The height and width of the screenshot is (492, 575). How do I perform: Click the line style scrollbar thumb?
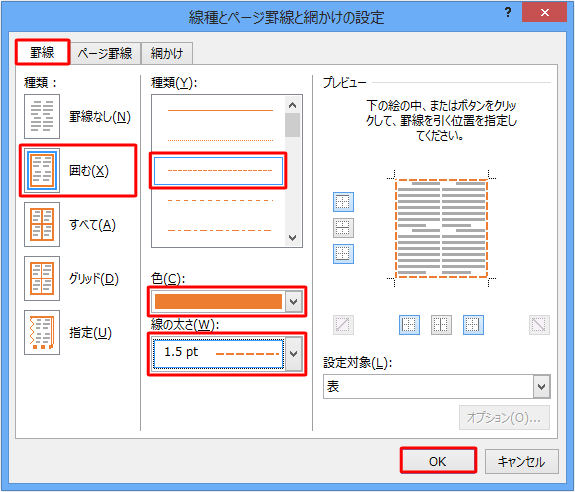pos(292,125)
